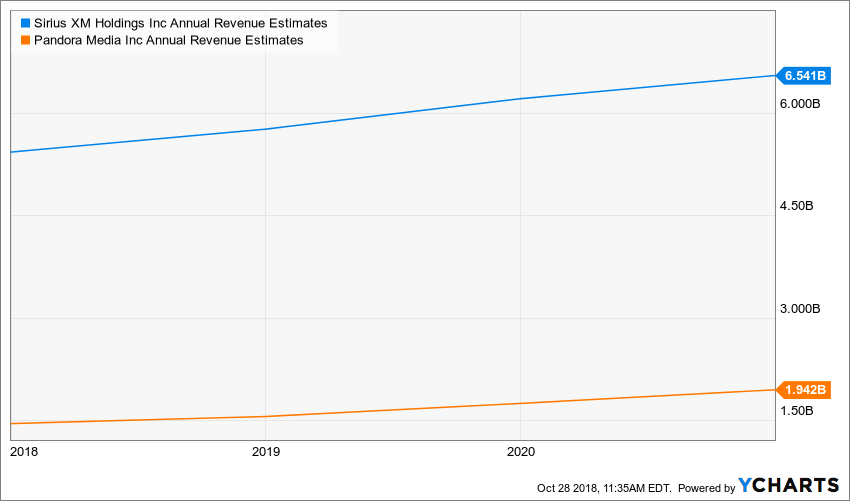The height and width of the screenshot is (501, 850).
Task: Click the blue line at the 2019 gridline
Action: (265, 129)
